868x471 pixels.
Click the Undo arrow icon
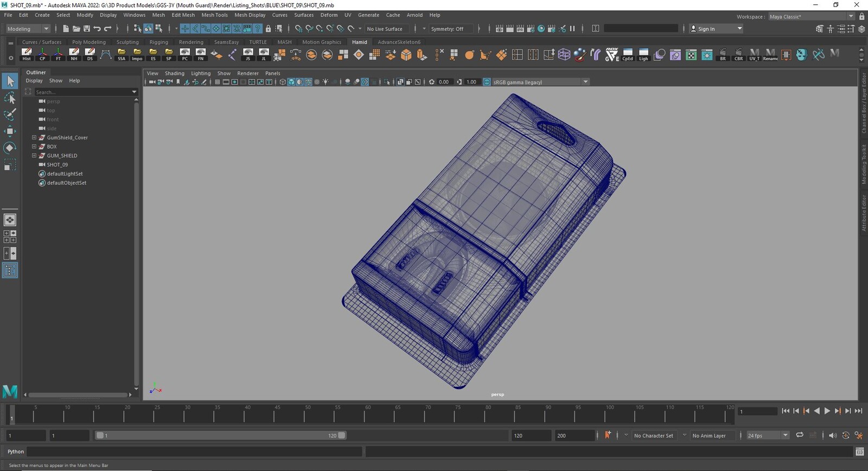[97, 29]
